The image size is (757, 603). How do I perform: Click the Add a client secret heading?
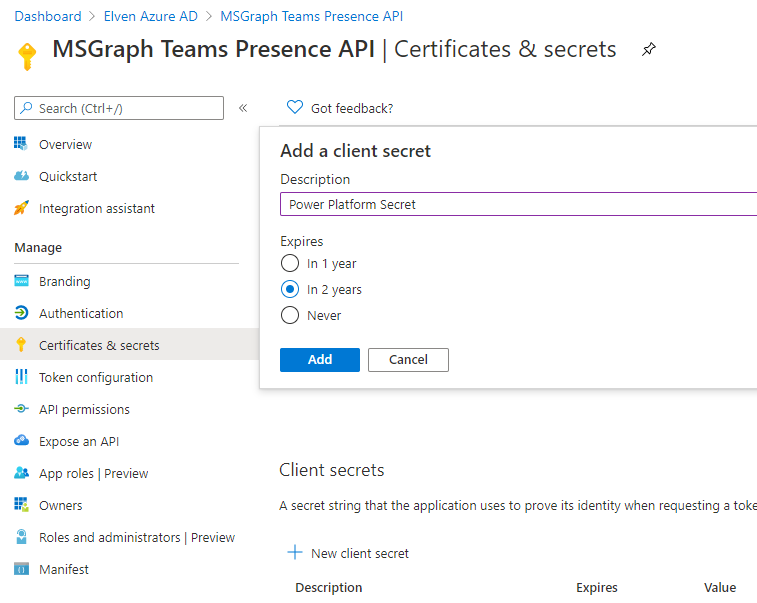(355, 151)
